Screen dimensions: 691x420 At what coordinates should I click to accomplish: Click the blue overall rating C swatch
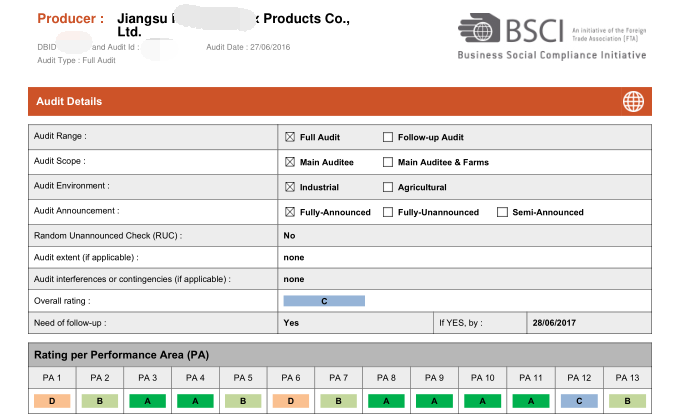(324, 301)
